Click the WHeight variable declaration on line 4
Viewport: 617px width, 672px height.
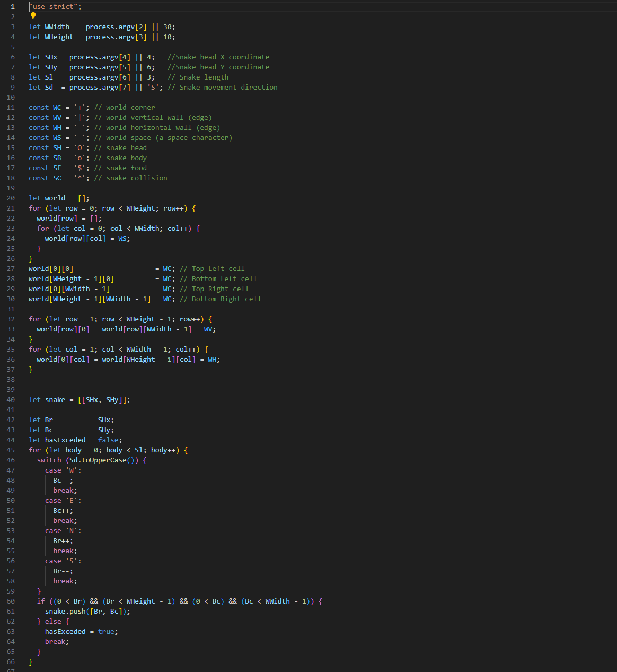click(59, 37)
